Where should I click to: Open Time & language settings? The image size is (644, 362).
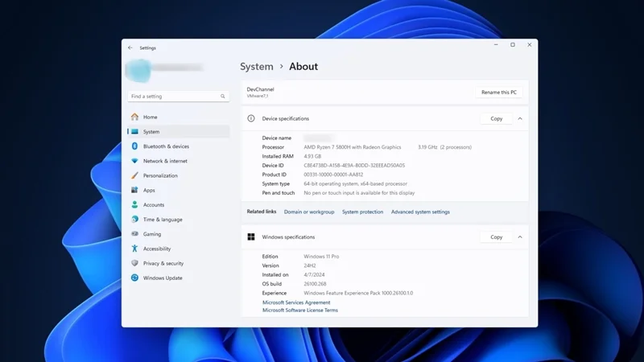(178, 220)
